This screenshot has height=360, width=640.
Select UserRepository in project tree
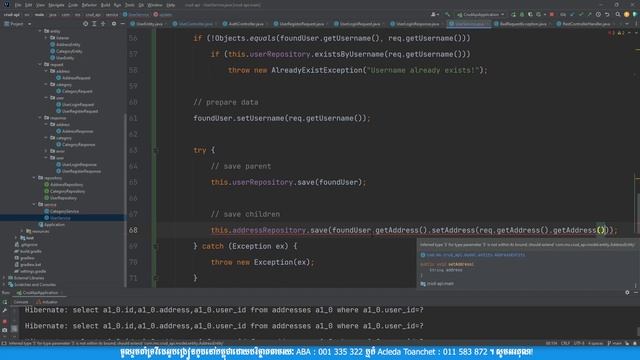click(60, 198)
